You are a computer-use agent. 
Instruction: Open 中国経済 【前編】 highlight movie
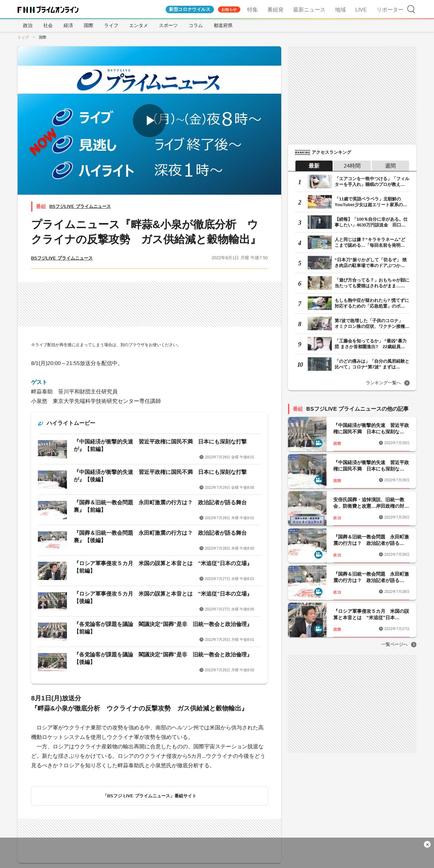(x=149, y=449)
